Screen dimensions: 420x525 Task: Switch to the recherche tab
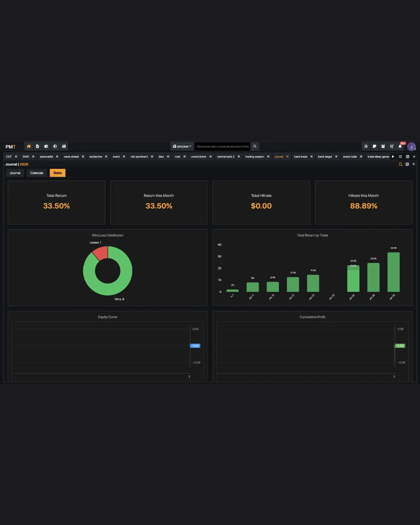pyautogui.click(x=96, y=157)
